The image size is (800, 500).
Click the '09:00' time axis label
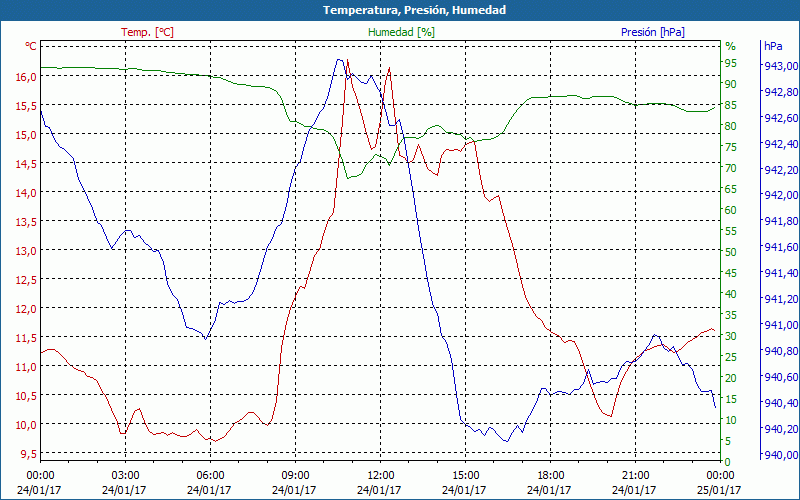[295, 476]
